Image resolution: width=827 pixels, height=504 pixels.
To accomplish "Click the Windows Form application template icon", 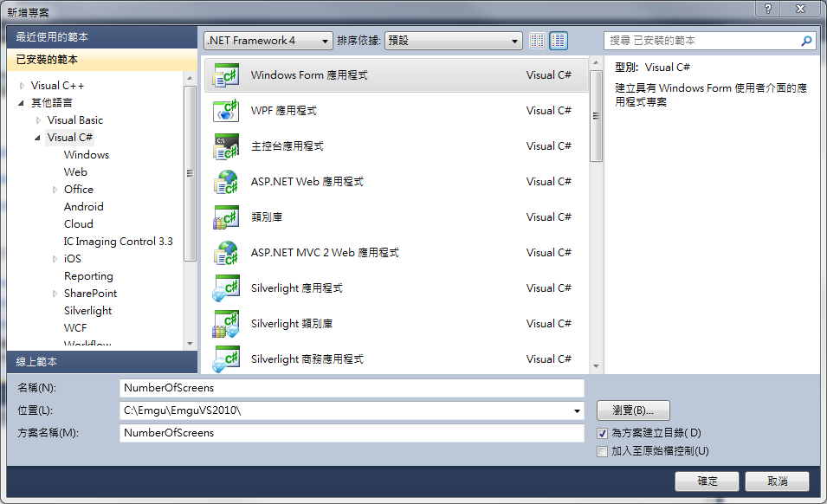I will click(226, 74).
